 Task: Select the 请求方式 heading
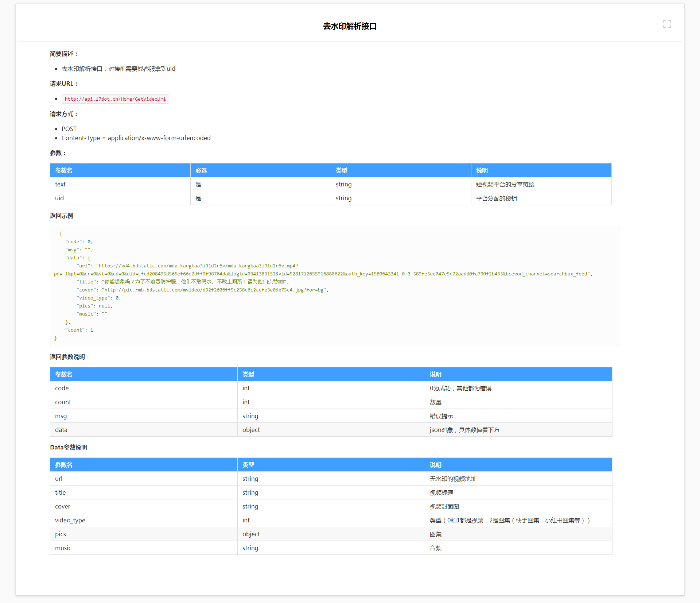click(x=64, y=114)
